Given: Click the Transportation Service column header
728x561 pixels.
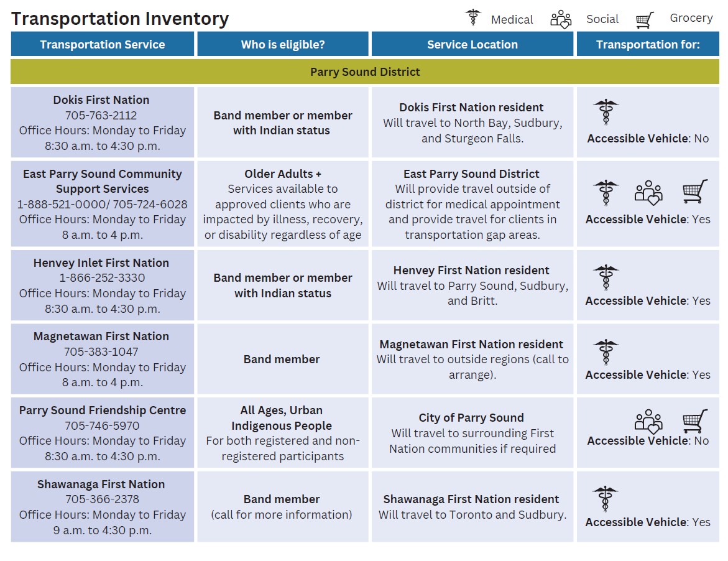Looking at the screenshot, I should tap(103, 45).
